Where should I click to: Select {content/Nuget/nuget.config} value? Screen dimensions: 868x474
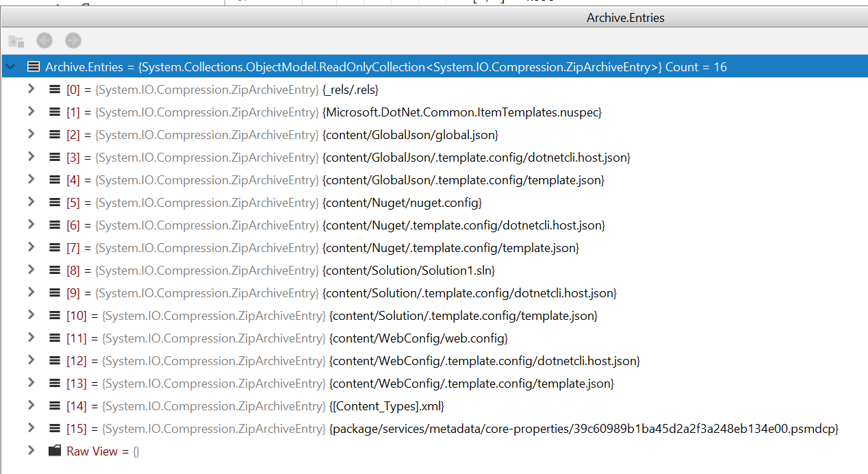pyautogui.click(x=403, y=203)
